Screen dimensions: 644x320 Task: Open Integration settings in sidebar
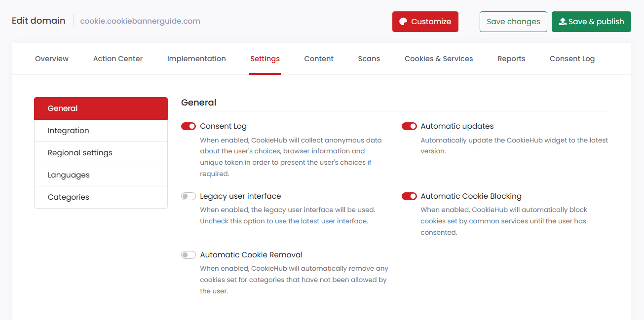[x=101, y=131]
